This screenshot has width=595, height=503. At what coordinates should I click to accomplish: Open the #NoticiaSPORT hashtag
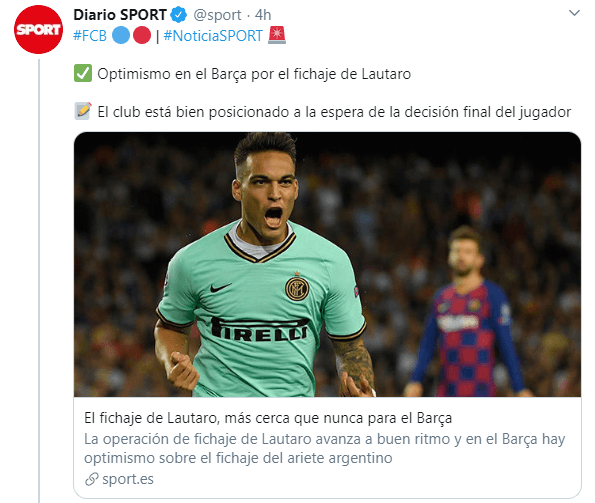[213, 36]
